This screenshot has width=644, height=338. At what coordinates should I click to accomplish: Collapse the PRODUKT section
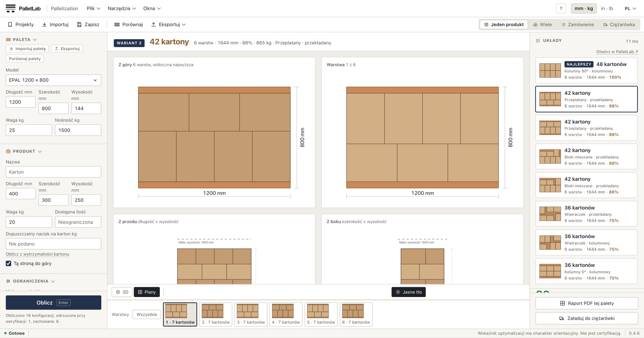pos(24,151)
